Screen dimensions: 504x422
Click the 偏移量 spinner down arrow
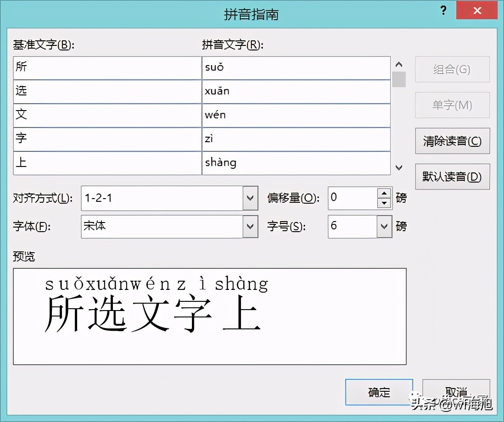(x=384, y=203)
